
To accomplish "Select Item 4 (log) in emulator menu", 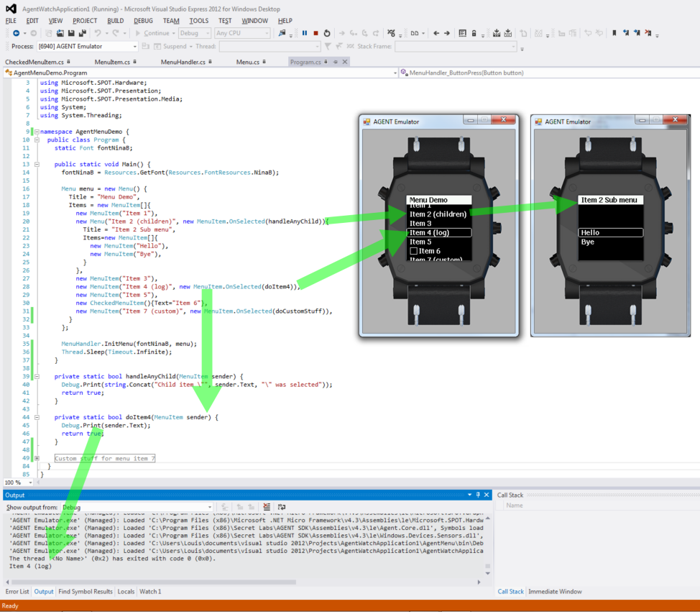I will pyautogui.click(x=439, y=232).
